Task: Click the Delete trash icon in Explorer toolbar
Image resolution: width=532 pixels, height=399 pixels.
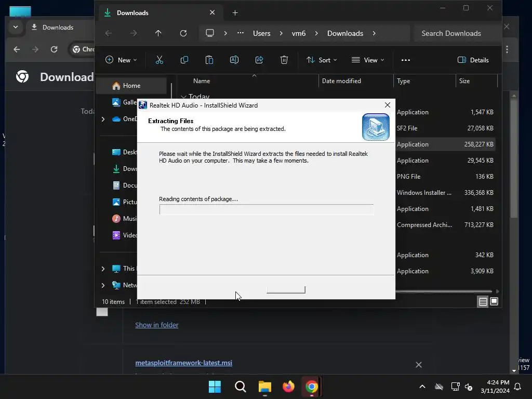Action: [x=284, y=60]
